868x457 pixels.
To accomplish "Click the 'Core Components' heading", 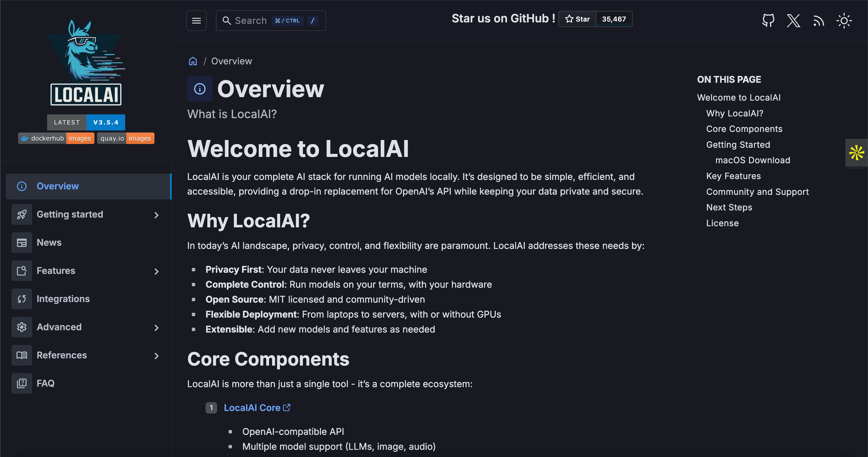I will click(x=268, y=359).
